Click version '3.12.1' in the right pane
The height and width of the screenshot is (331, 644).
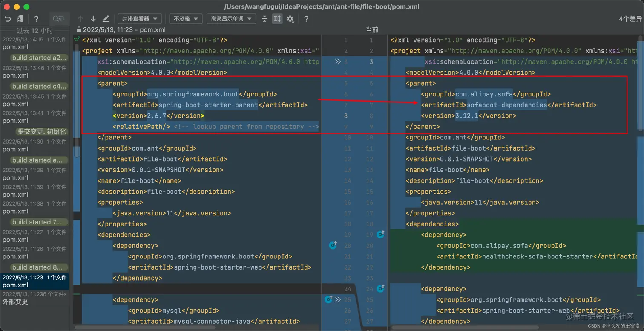(467, 116)
